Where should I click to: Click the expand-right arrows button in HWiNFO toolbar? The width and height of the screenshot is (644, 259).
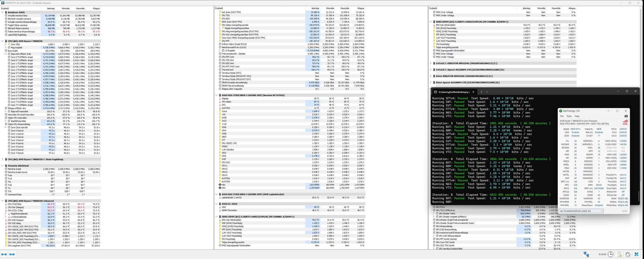coord(12,254)
